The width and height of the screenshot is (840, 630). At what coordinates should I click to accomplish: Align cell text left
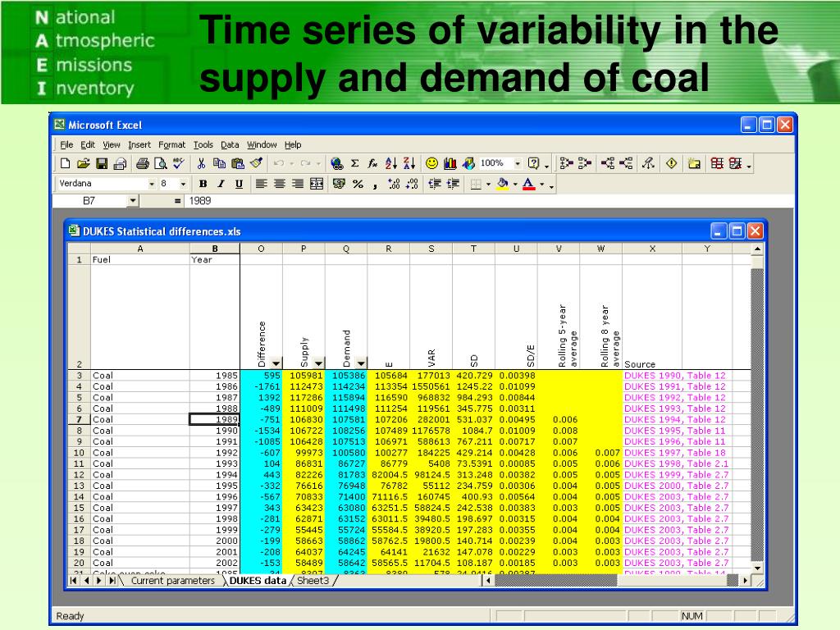(261, 184)
